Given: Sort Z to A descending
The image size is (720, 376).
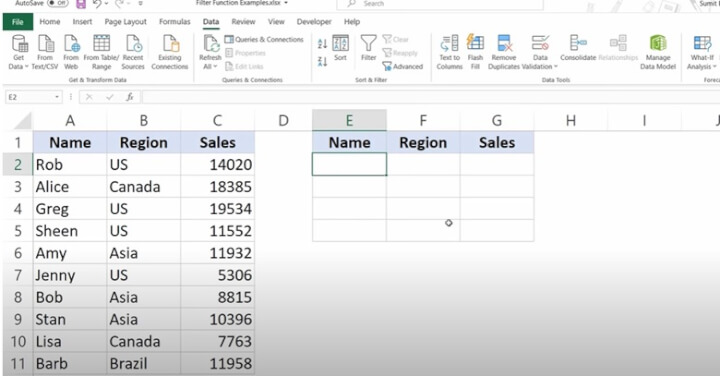Looking at the screenshot, I should [x=322, y=61].
